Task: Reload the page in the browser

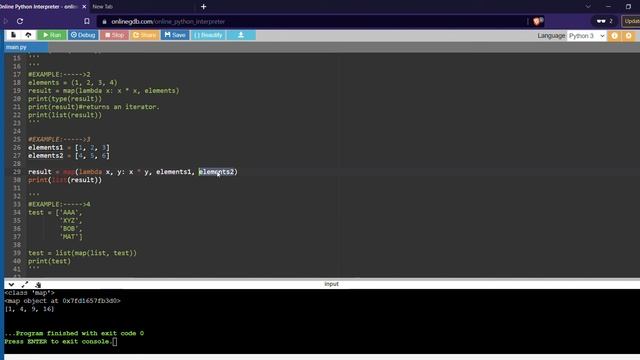Action: 20,21
